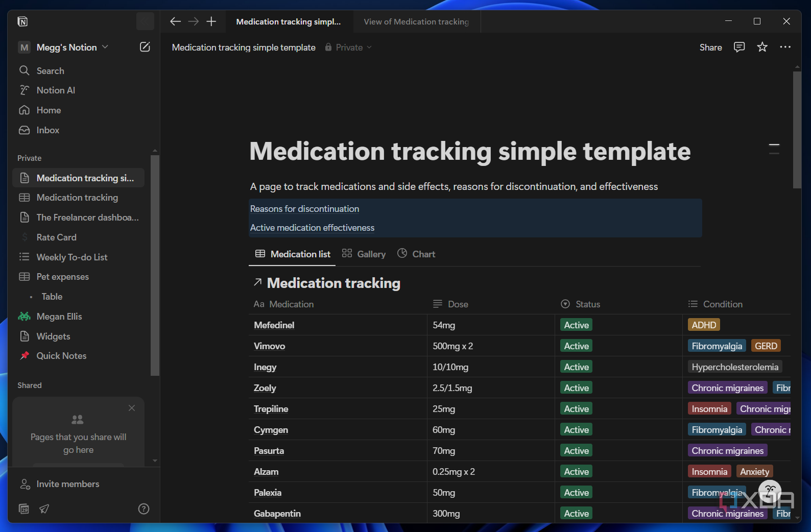This screenshot has height=532, width=811.
Task: Go forward using the right arrow
Action: pyautogui.click(x=194, y=21)
